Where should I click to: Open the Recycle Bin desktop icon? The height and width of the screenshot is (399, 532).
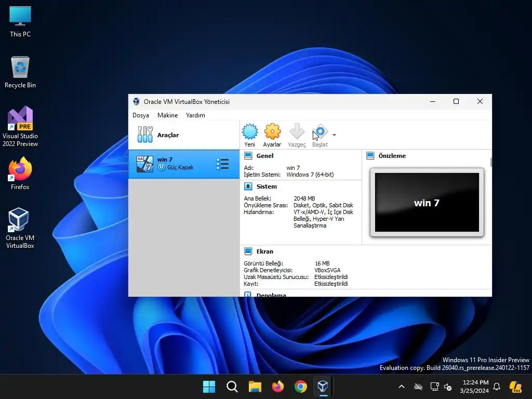[x=20, y=72]
